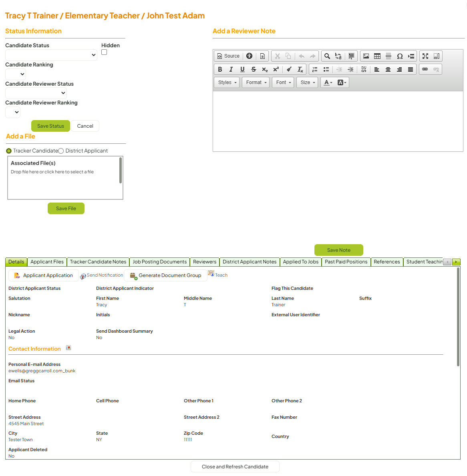
Task: Insert an image via Image icon
Action: click(x=366, y=56)
